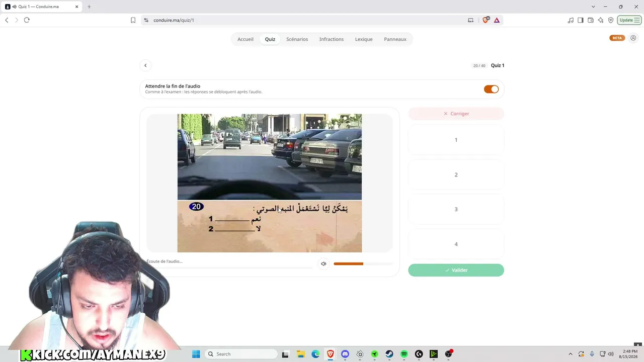The width and height of the screenshot is (644, 362).
Task: Open Steam from the taskbar
Action: click(389, 354)
